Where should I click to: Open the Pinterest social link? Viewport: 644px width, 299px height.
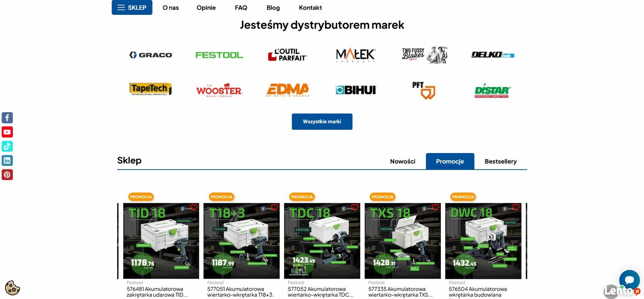pyautogui.click(x=7, y=175)
